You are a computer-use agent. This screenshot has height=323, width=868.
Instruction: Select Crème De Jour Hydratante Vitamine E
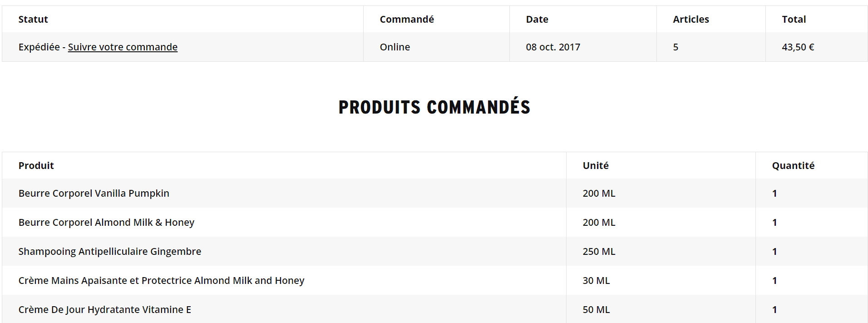click(x=104, y=309)
